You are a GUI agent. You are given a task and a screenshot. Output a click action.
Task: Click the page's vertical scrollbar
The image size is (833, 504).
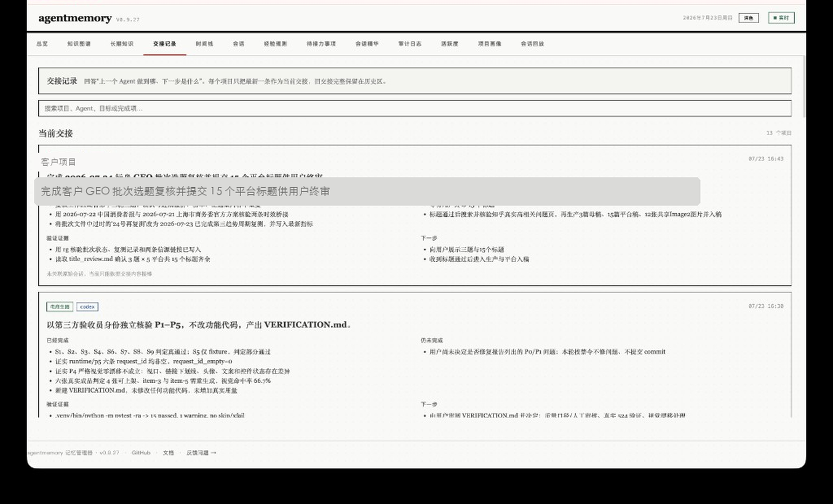pos(804,87)
